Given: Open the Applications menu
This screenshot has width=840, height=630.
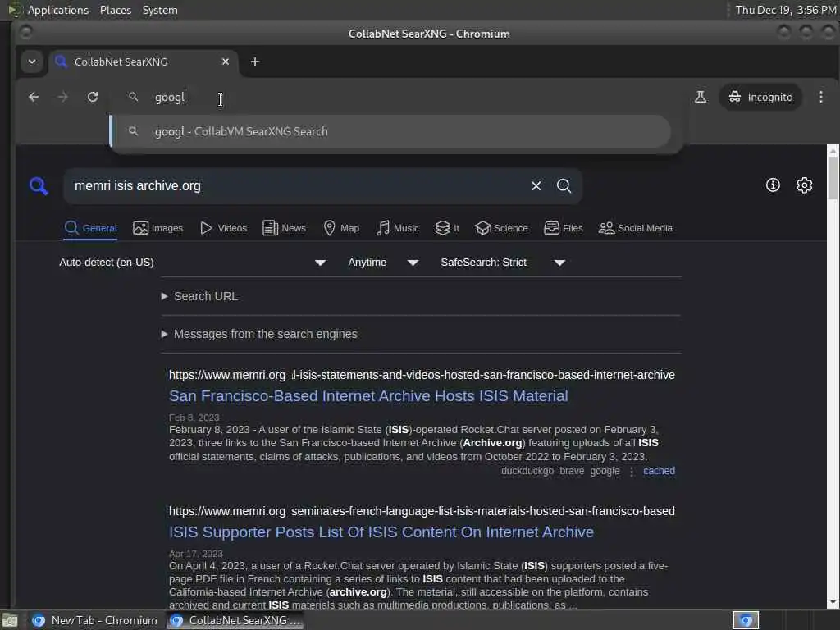Looking at the screenshot, I should 58,10.
